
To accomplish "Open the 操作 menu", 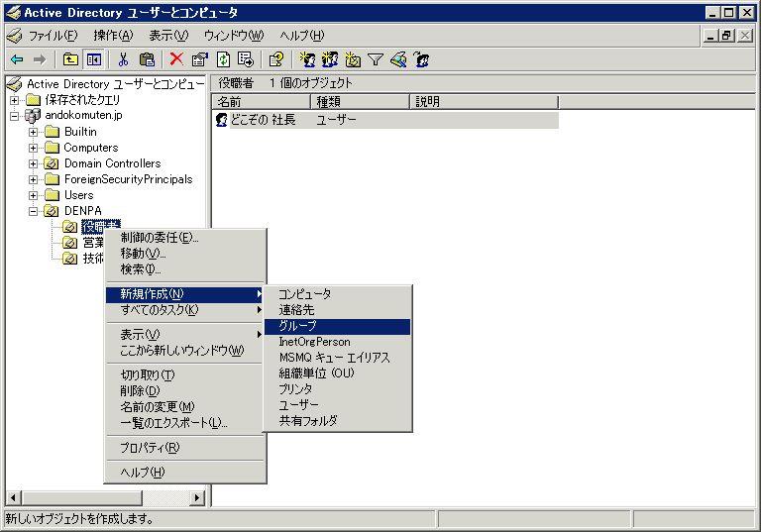I will [113, 36].
